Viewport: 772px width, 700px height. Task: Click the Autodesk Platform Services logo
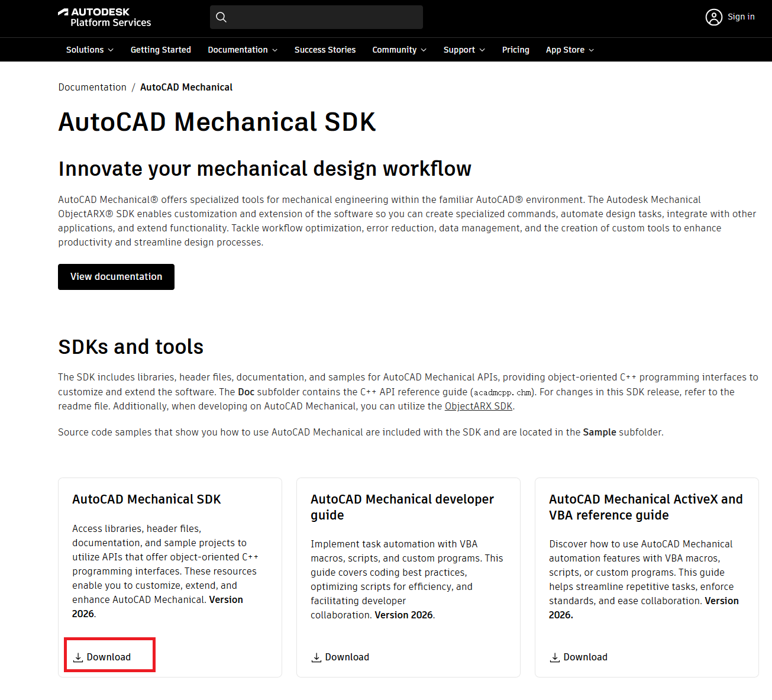(104, 17)
